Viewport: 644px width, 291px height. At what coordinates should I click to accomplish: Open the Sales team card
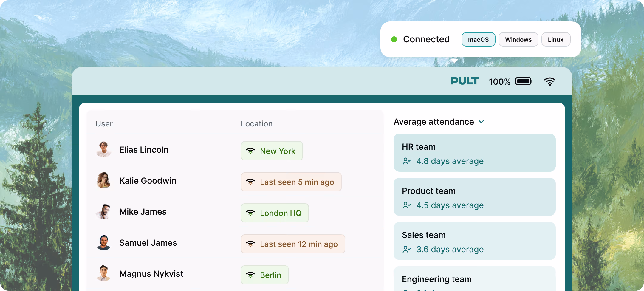click(474, 241)
